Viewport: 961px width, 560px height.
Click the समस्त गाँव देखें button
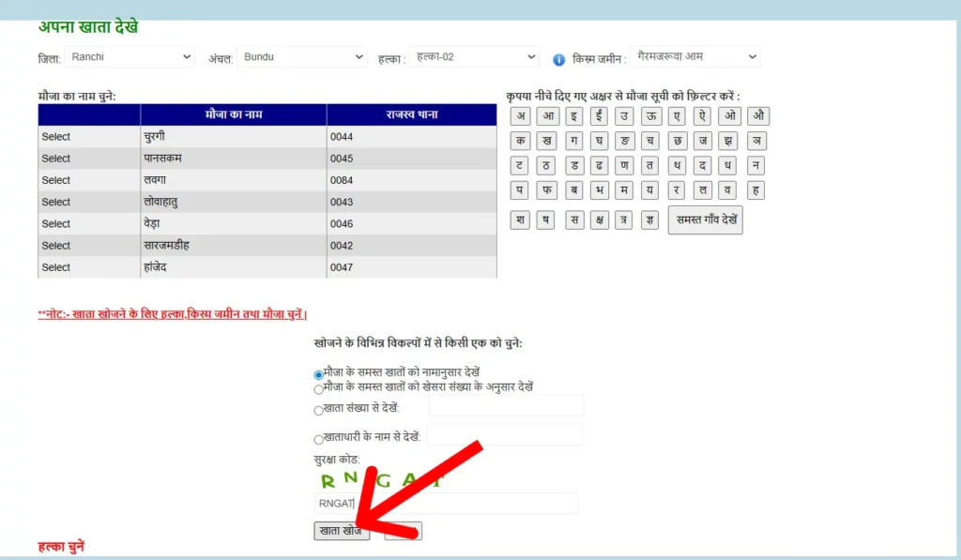click(x=705, y=220)
